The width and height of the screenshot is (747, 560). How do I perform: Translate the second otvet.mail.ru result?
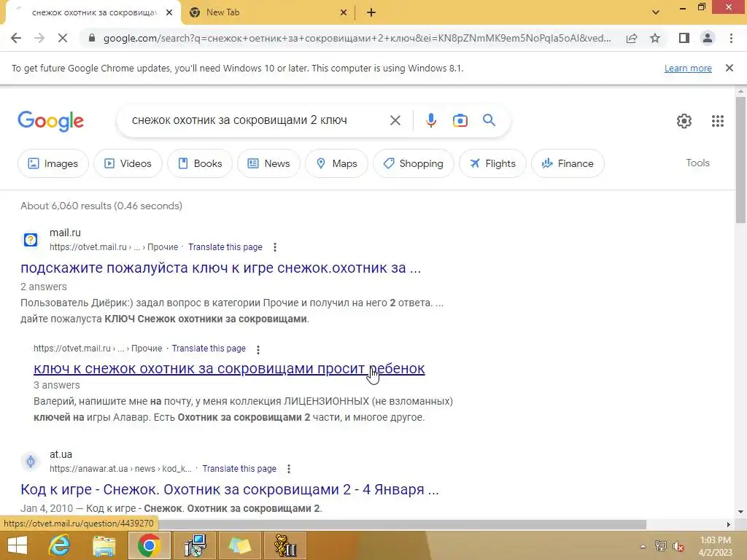(209, 349)
